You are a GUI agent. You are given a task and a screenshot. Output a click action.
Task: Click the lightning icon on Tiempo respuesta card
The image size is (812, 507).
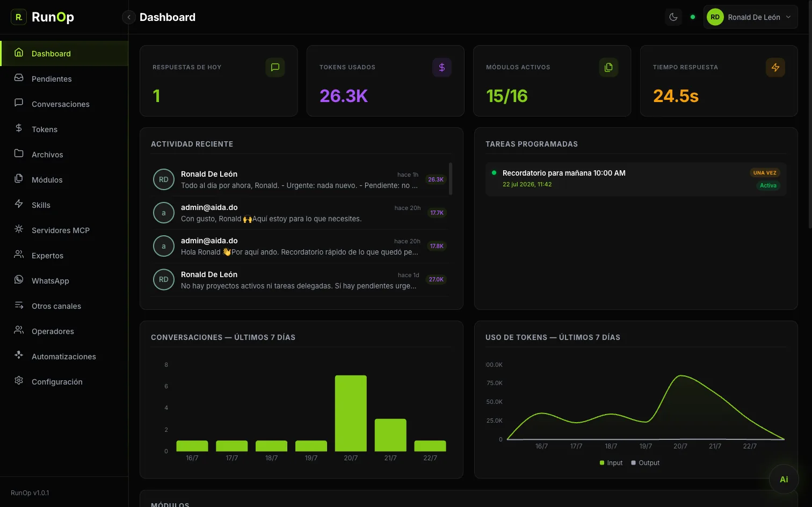point(775,68)
